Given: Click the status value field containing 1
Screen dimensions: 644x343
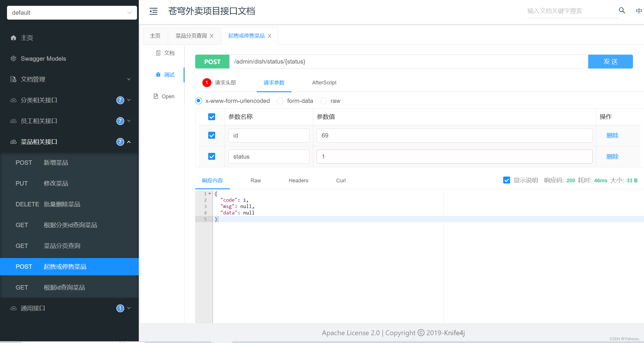Looking at the screenshot, I should point(454,157).
